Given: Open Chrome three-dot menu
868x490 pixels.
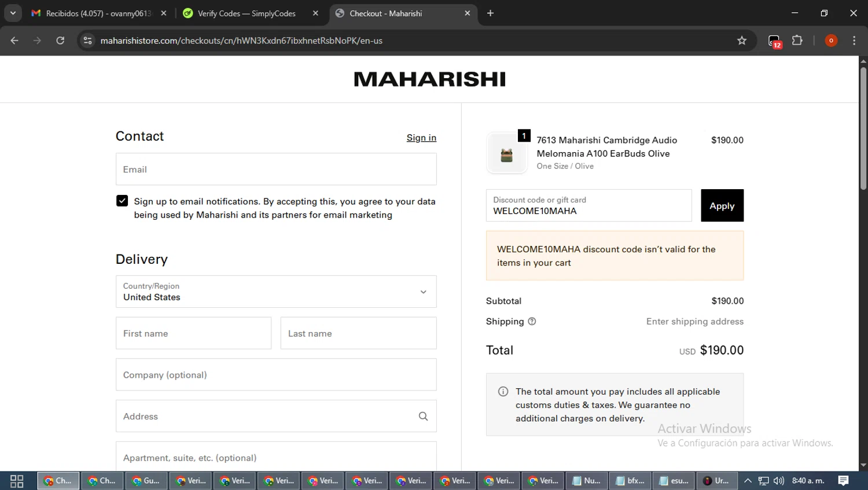Looking at the screenshot, I should 854,40.
